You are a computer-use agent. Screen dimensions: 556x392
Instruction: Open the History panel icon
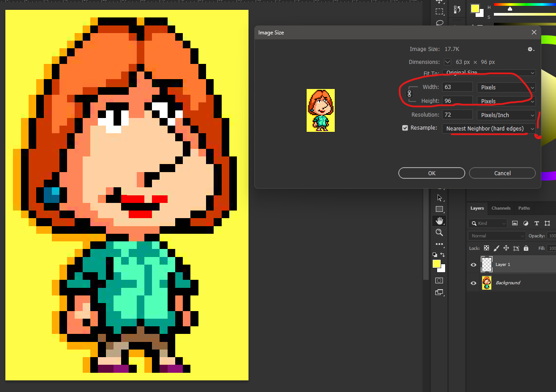click(457, 9)
